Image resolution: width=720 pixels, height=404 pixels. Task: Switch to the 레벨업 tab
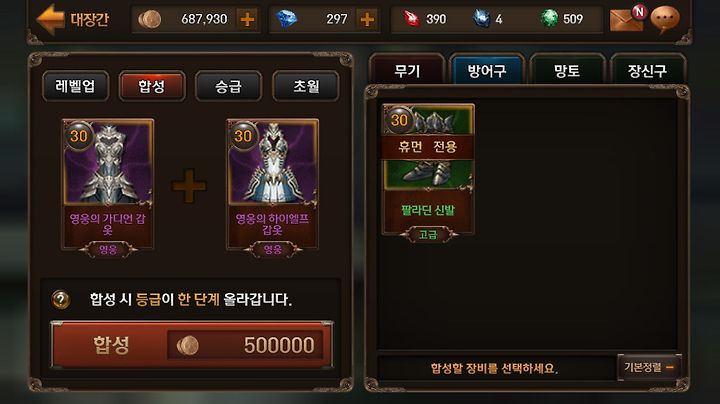coord(76,86)
